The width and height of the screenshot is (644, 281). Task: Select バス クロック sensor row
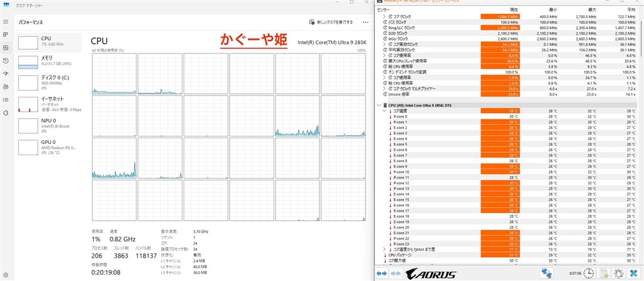(x=506, y=22)
